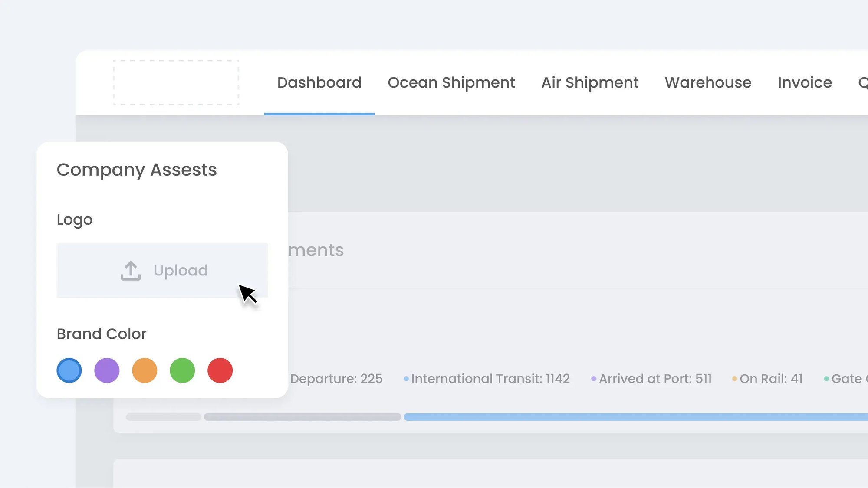The width and height of the screenshot is (868, 488).
Task: Select the On Rail: 41 legend
Action: (x=771, y=379)
